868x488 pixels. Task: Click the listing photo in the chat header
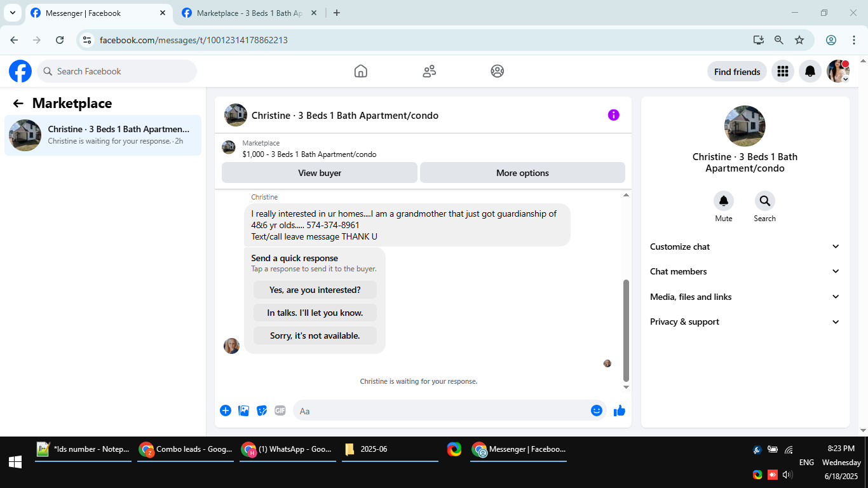(x=236, y=115)
